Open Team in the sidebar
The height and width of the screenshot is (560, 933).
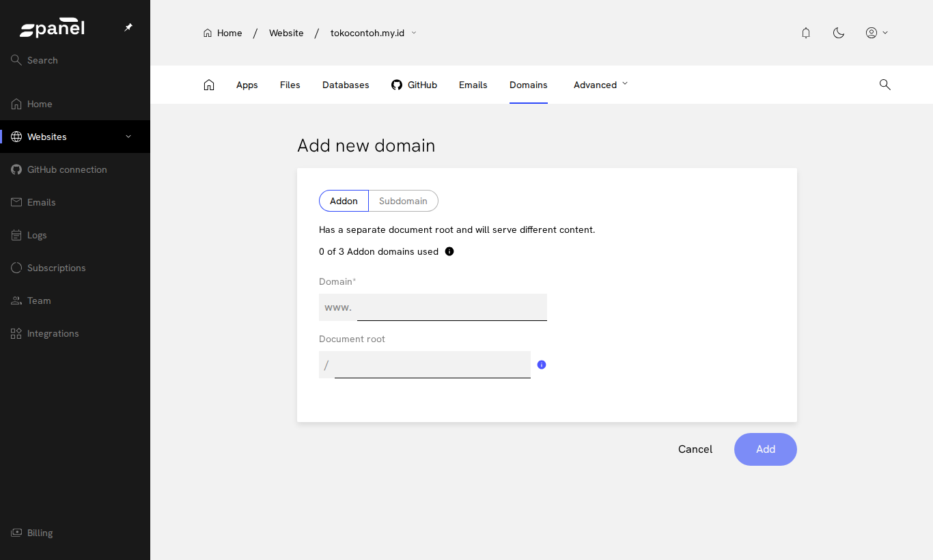click(75, 300)
